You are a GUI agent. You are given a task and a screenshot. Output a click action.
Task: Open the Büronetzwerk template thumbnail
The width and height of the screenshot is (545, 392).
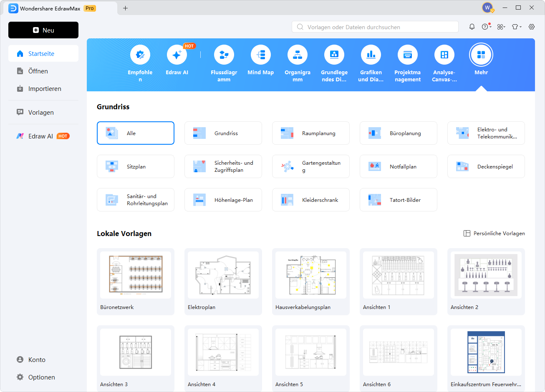(x=136, y=275)
